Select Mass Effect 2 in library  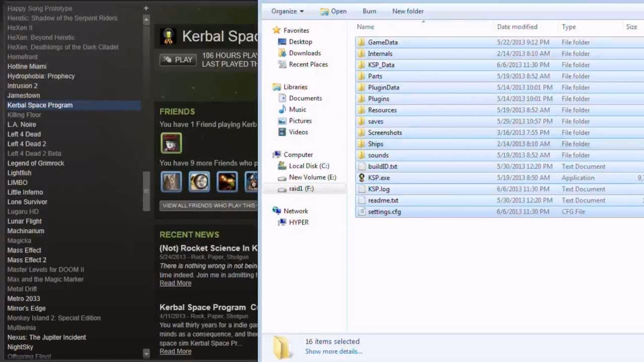(x=27, y=260)
